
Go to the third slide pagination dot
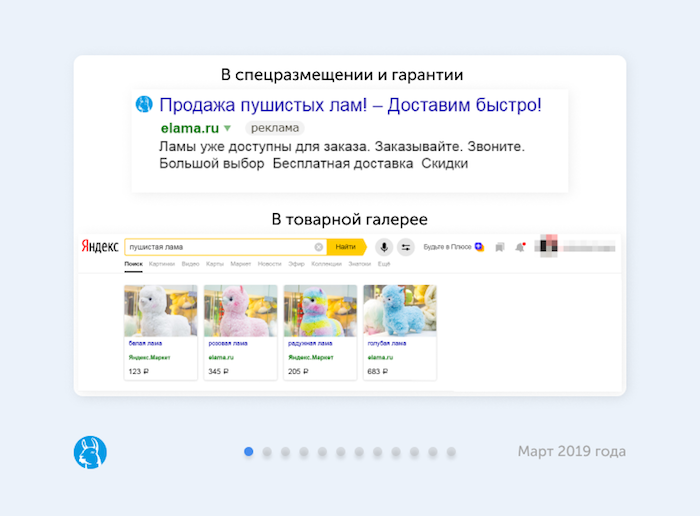click(285, 452)
